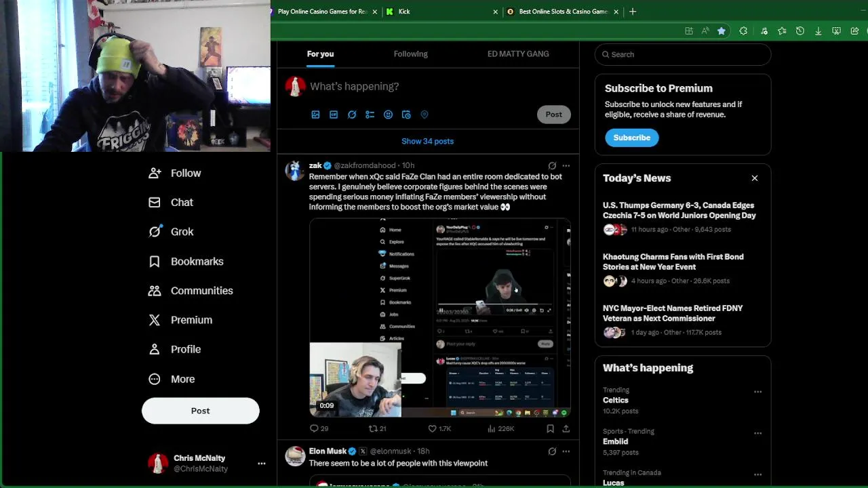
Task: Go to Bookmarks in the sidebar
Action: point(186,261)
